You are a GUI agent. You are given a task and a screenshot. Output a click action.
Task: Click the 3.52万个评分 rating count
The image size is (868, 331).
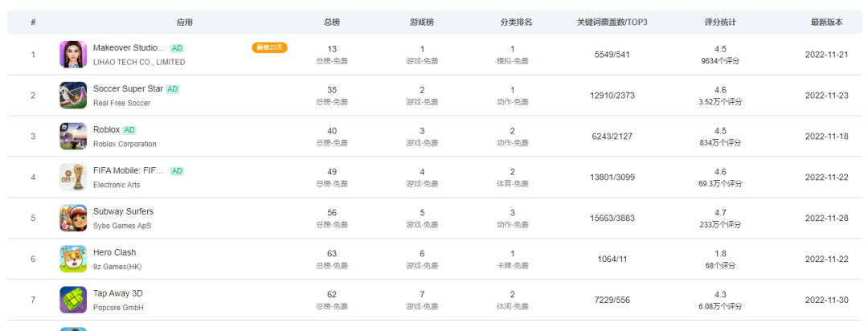pos(720,102)
